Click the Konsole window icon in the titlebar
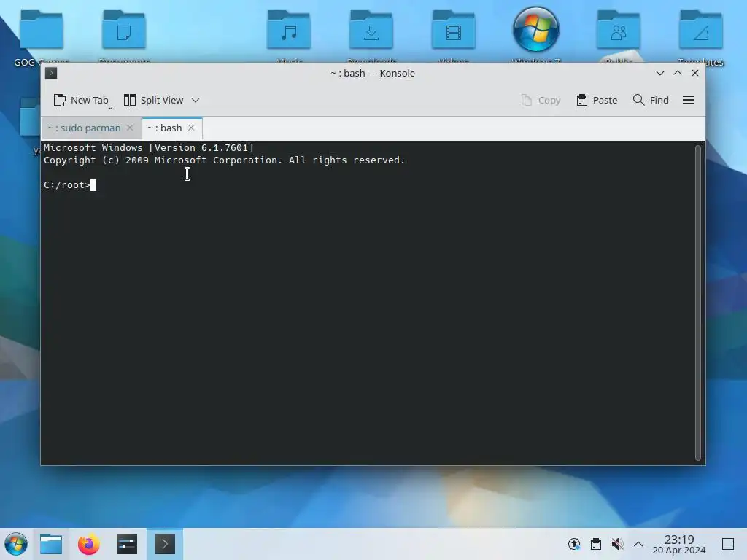The height and width of the screenshot is (560, 747). [51, 73]
